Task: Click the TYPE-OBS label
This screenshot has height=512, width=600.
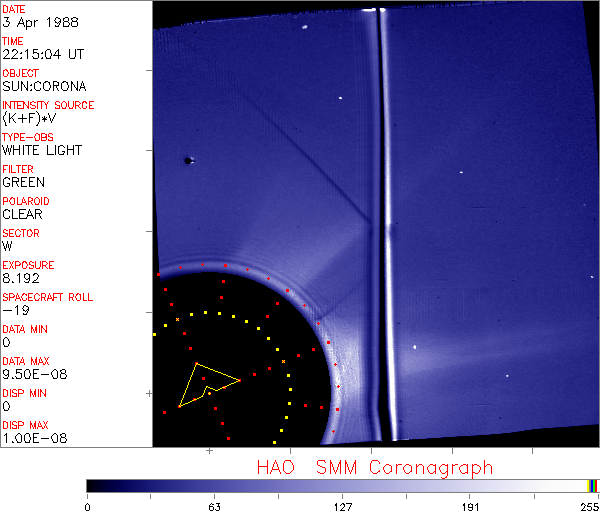Action: pos(28,137)
